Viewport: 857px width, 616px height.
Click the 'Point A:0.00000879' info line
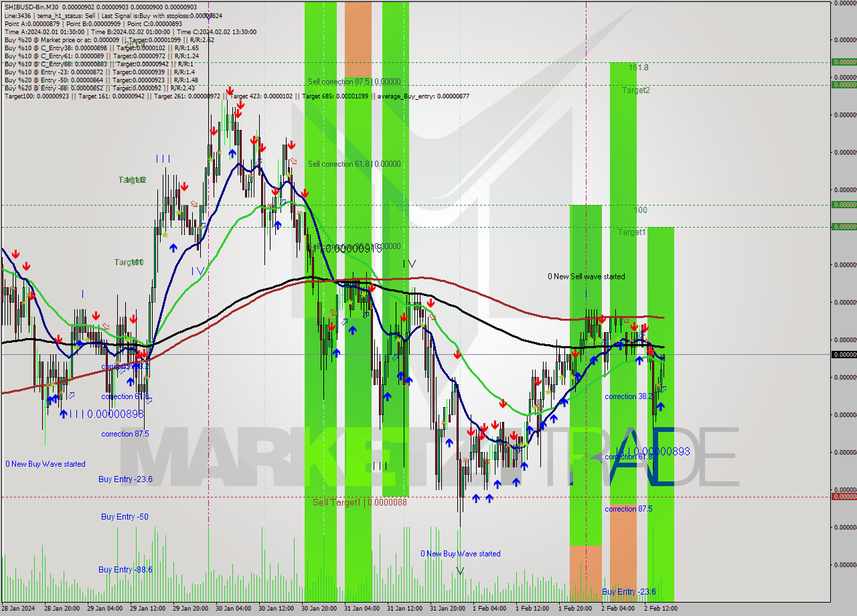(x=93, y=23)
